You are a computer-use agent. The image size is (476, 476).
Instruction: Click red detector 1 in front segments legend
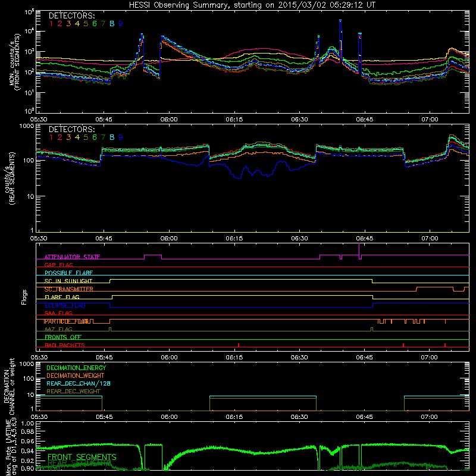pyautogui.click(x=51, y=24)
